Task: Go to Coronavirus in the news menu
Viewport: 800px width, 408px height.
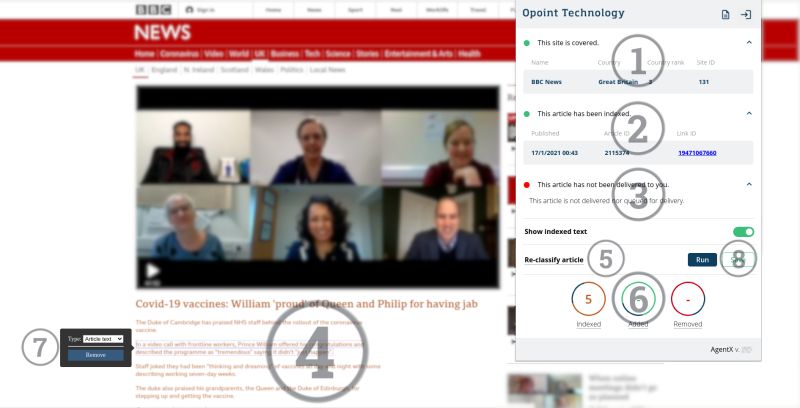Action: point(179,54)
